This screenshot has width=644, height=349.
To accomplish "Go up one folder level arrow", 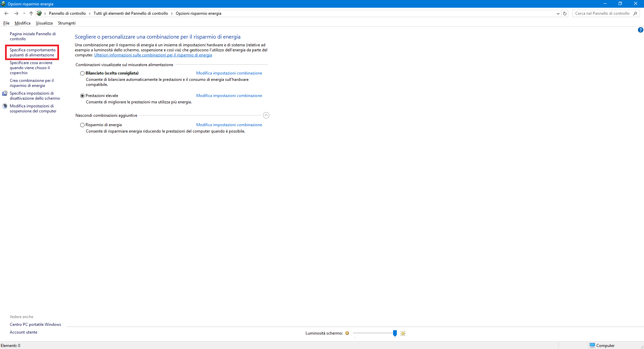I will tap(31, 13).
